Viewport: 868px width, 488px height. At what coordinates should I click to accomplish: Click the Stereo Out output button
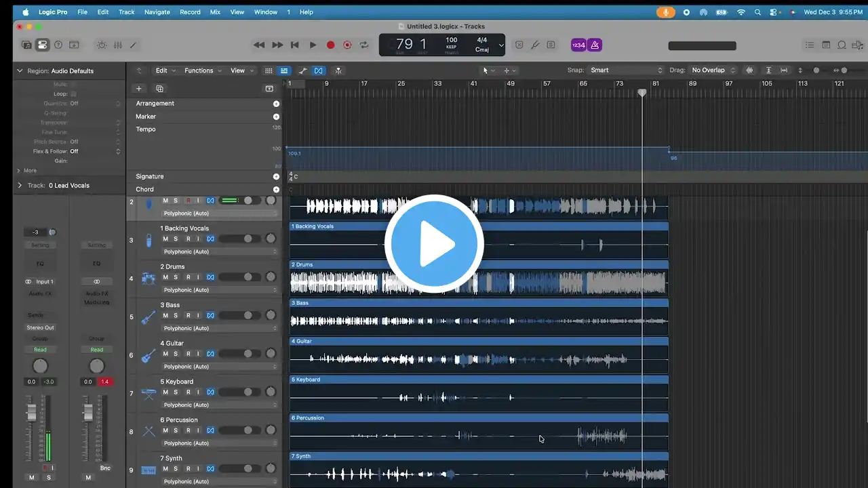pos(41,327)
